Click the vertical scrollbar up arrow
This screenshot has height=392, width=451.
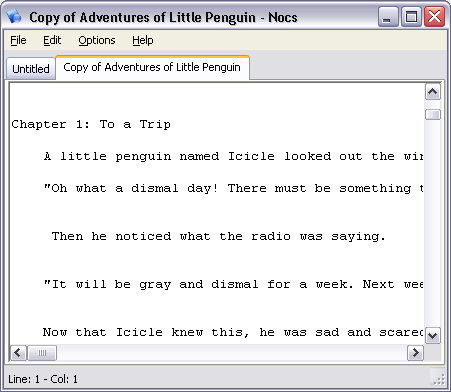point(433,92)
